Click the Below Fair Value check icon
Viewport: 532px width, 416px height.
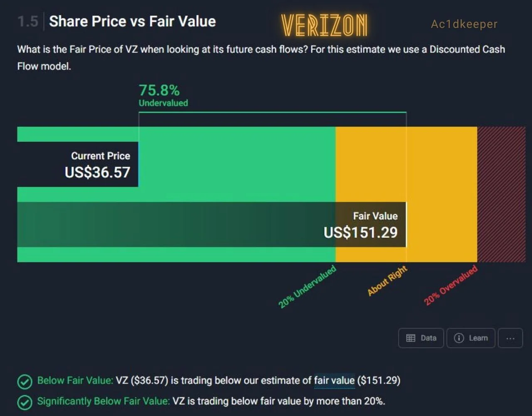click(x=25, y=381)
